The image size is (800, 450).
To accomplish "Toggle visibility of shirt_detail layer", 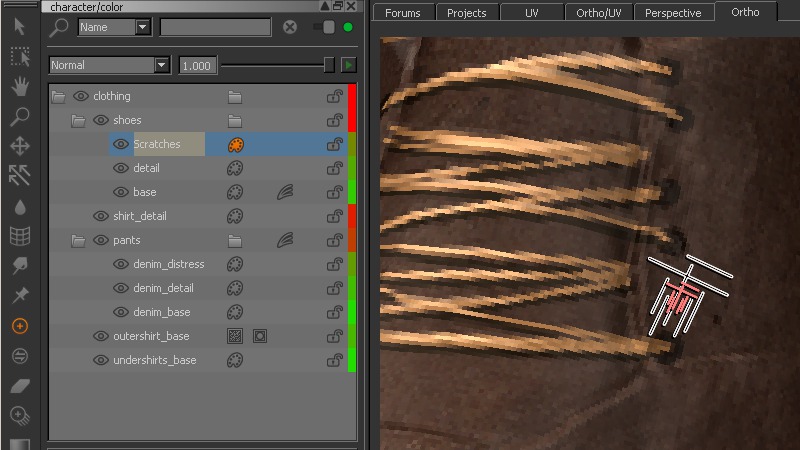I will coord(100,216).
